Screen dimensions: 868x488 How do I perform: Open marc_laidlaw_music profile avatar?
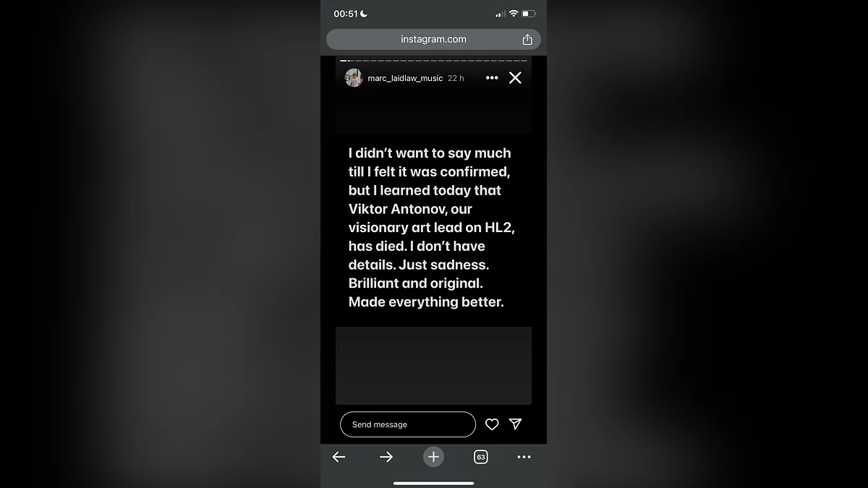(354, 77)
